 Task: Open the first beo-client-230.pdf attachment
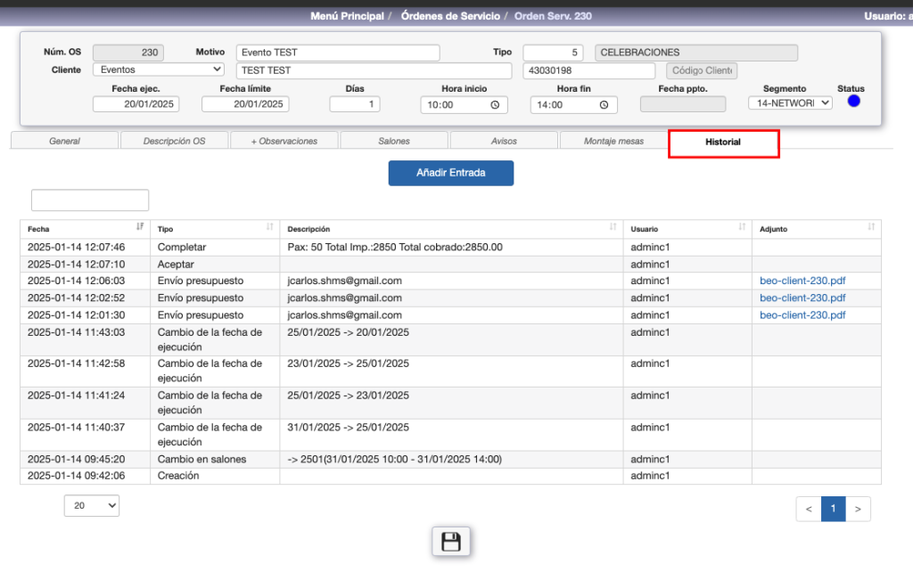(x=802, y=281)
